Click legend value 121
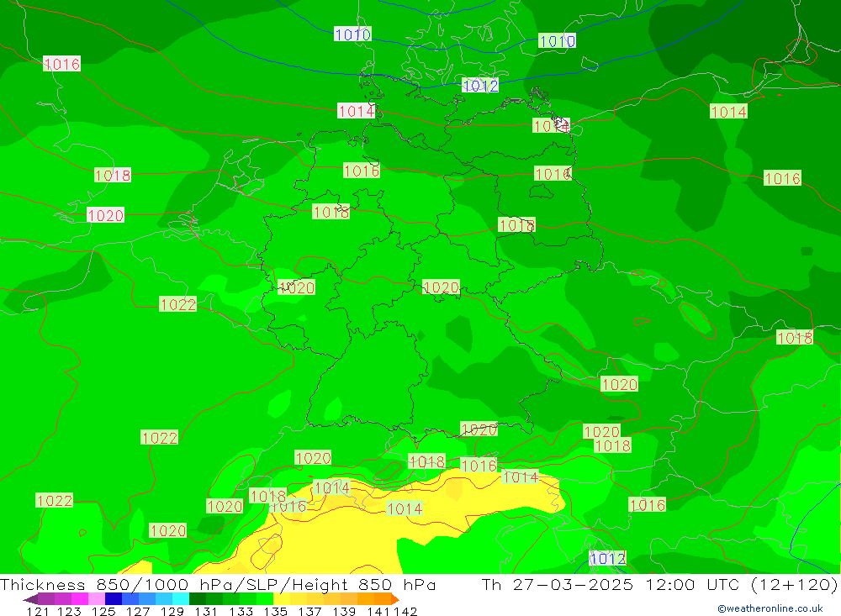Viewport: 841px width, 616px height. tap(38, 611)
